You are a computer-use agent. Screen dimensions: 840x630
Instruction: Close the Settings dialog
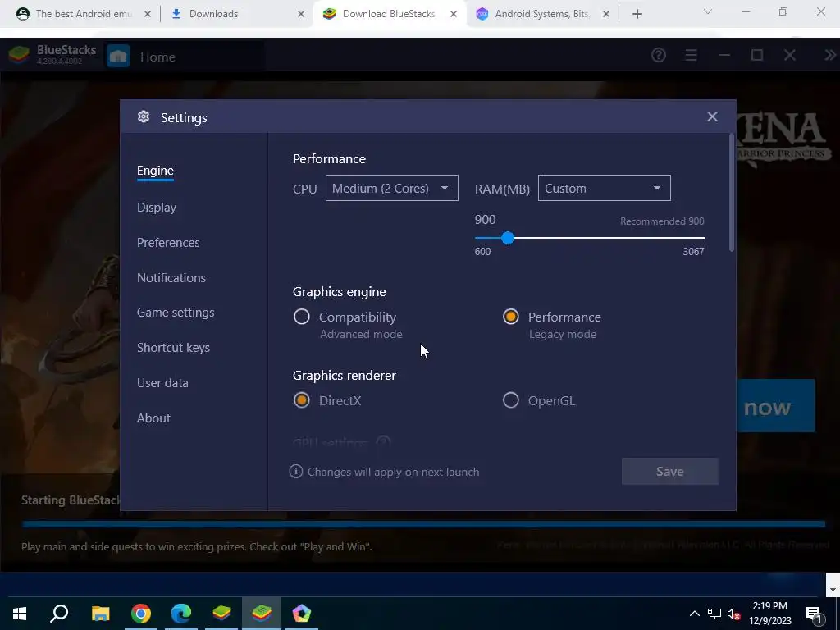coord(712,116)
